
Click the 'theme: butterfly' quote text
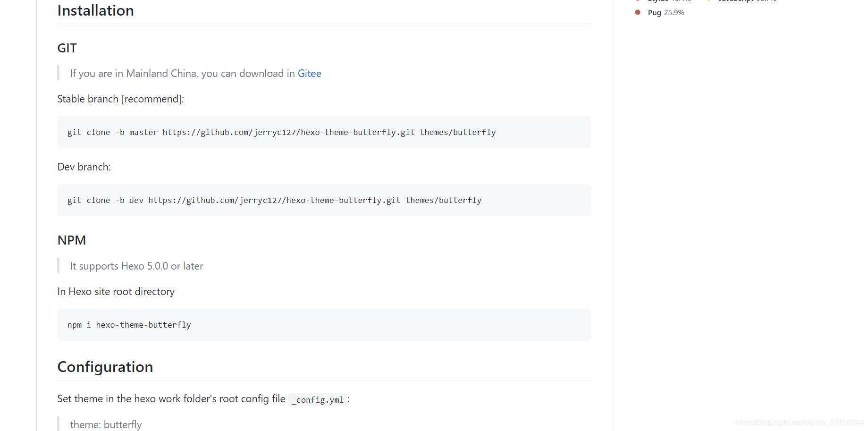(x=106, y=424)
